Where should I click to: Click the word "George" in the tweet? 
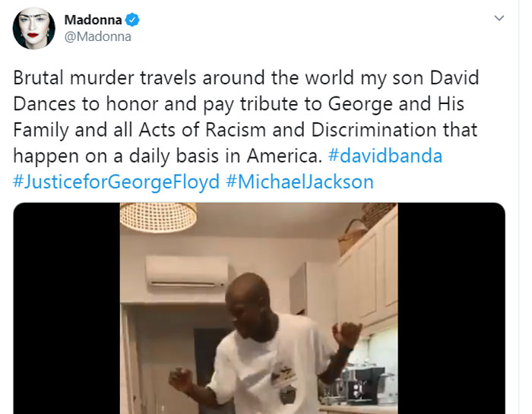point(360,104)
